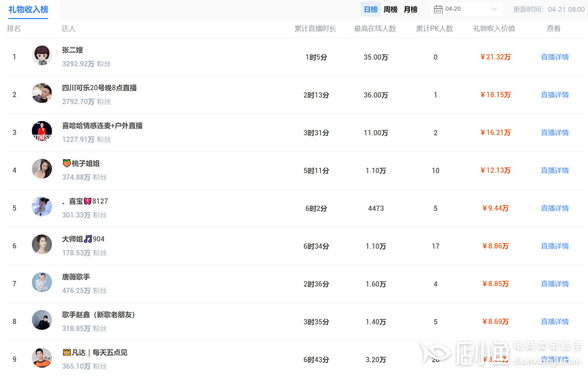
Task: Open 歌手赵鑫 avatar image
Action: pyautogui.click(x=42, y=320)
